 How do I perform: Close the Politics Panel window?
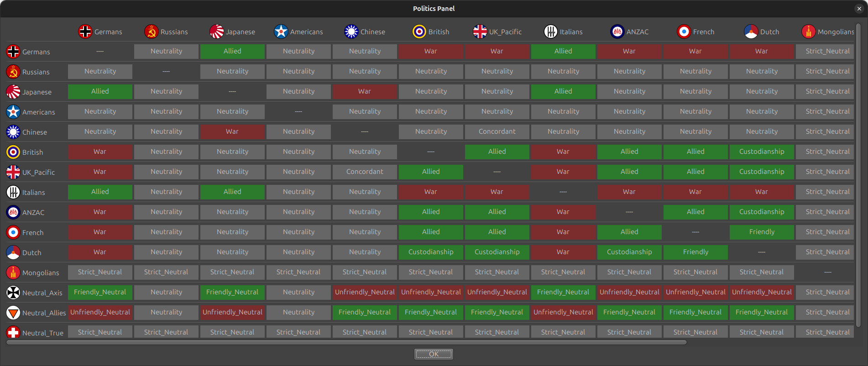(859, 9)
